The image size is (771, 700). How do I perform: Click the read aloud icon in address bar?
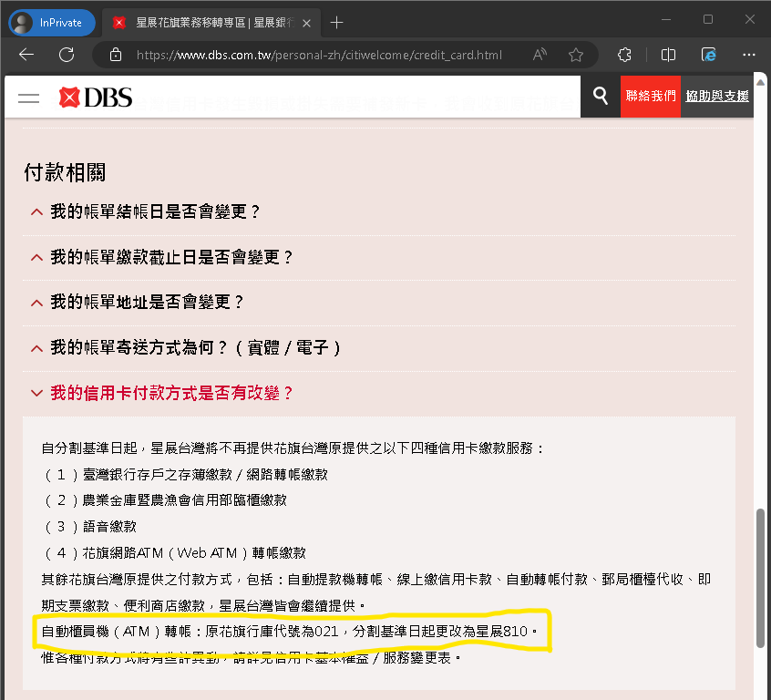[540, 55]
